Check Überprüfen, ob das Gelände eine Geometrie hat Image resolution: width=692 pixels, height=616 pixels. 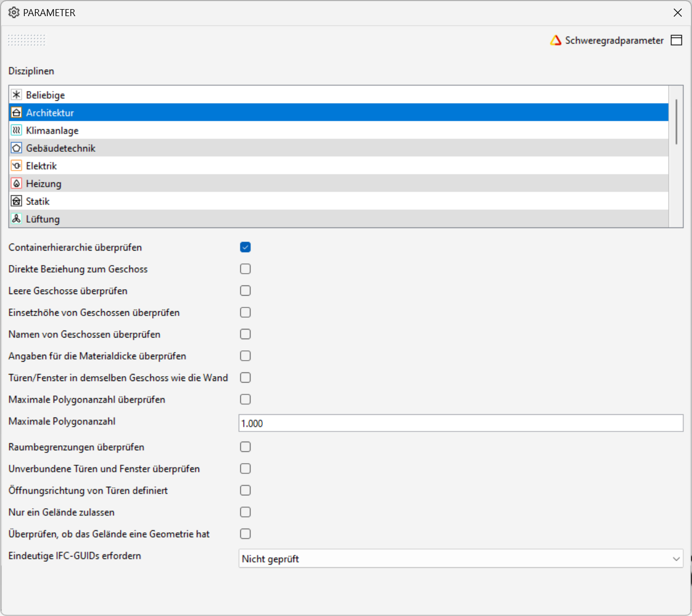pos(245,534)
